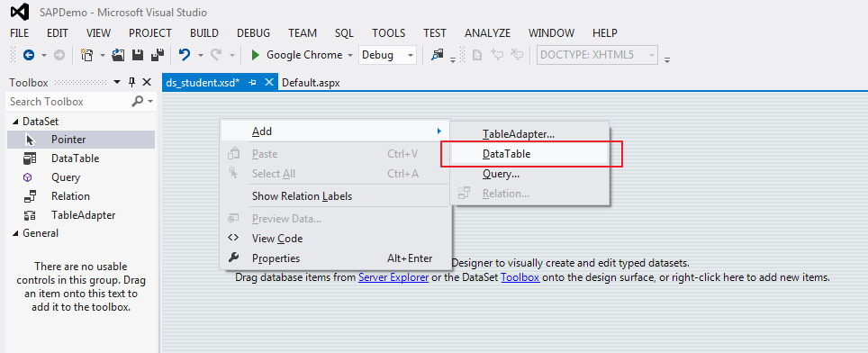Choose TableAdapter... in the Add submenu
The height and width of the screenshot is (353, 868).
[x=530, y=134]
